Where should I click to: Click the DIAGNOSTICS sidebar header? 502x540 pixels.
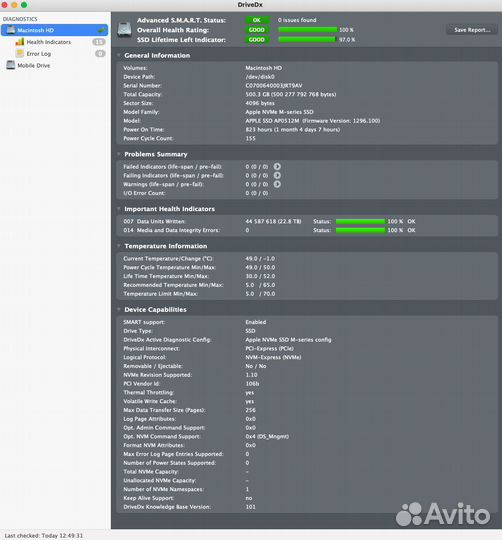coord(20,19)
